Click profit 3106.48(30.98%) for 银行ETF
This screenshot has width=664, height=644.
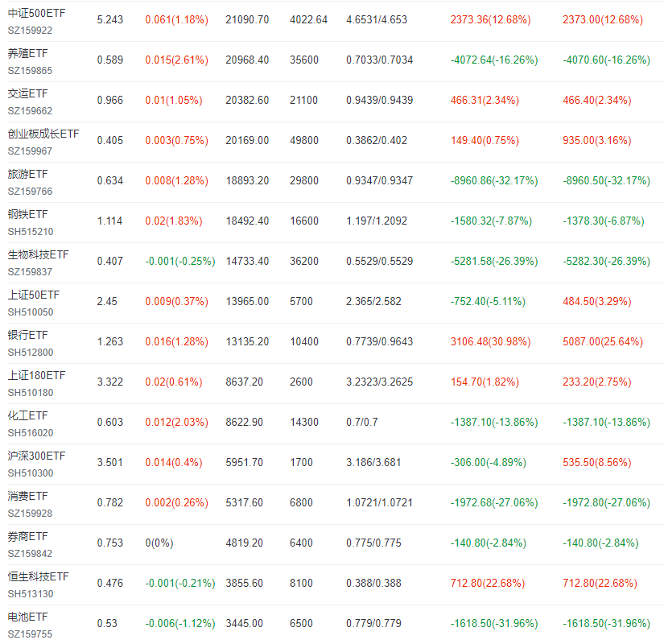[x=490, y=342]
